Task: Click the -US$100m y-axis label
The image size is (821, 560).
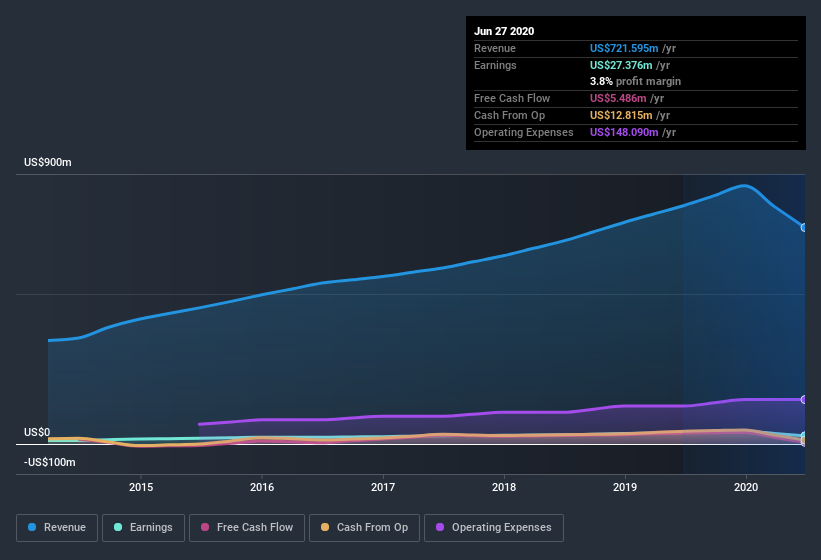Action: [49, 462]
